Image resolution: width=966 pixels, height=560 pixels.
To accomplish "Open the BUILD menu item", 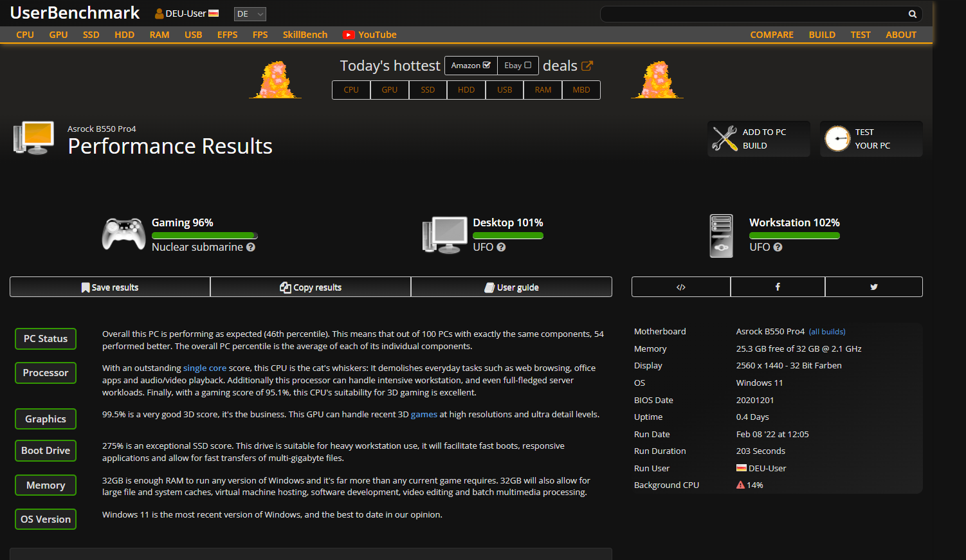I will pyautogui.click(x=822, y=35).
